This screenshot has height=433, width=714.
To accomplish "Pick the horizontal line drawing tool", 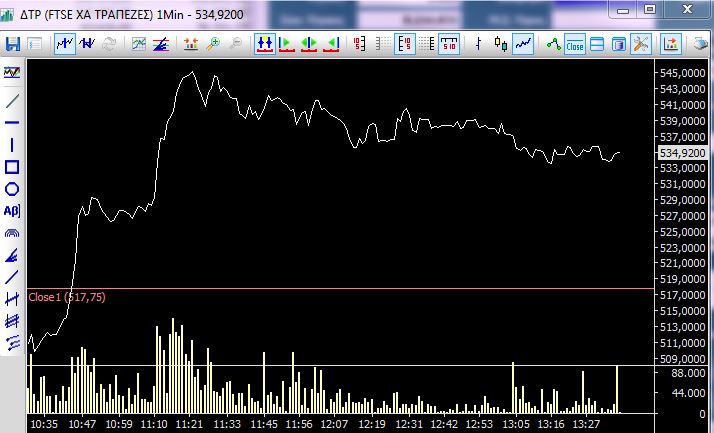I will click(12, 123).
